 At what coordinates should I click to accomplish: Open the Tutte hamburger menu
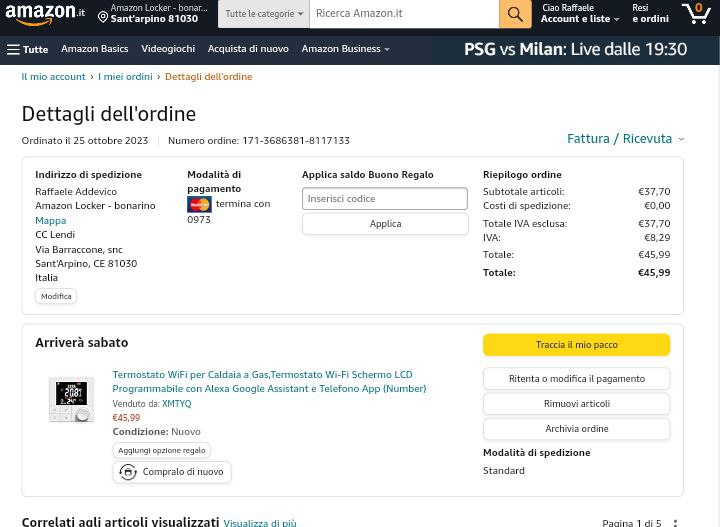coord(27,49)
